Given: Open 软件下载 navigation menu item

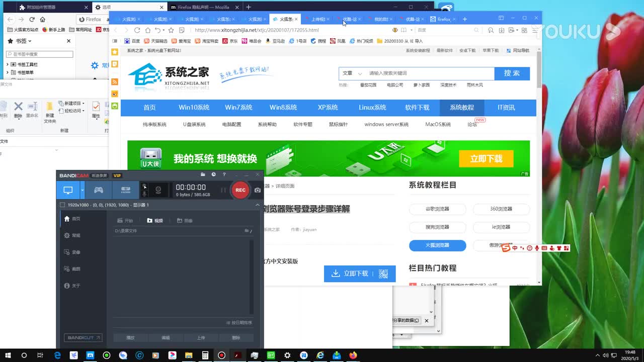Looking at the screenshot, I should click(x=418, y=108).
